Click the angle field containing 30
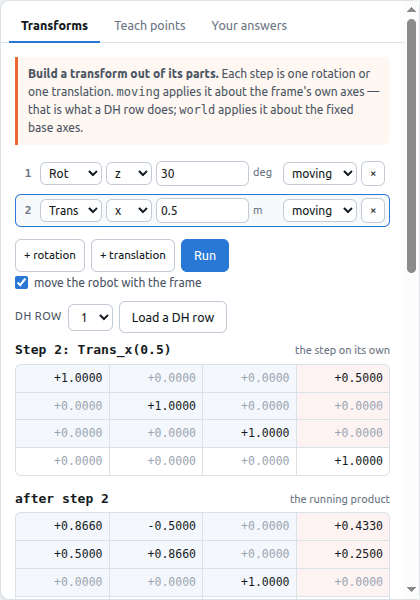 click(x=202, y=174)
